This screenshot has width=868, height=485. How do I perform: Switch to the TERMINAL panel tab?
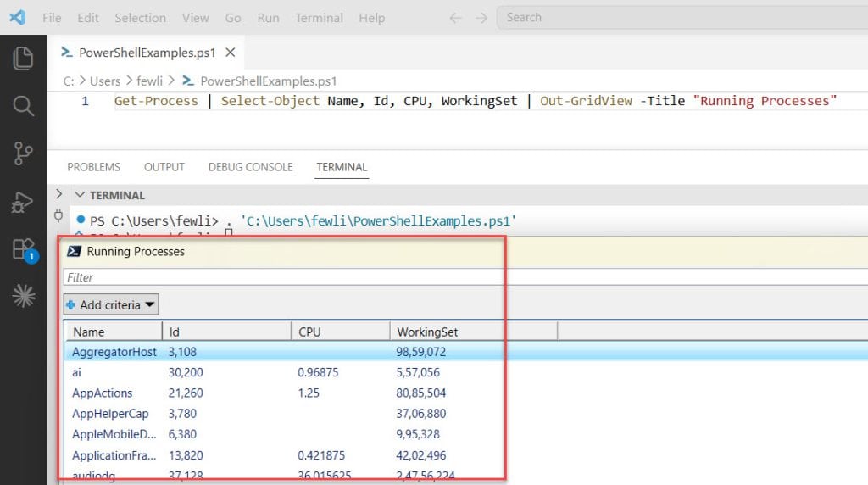point(342,167)
